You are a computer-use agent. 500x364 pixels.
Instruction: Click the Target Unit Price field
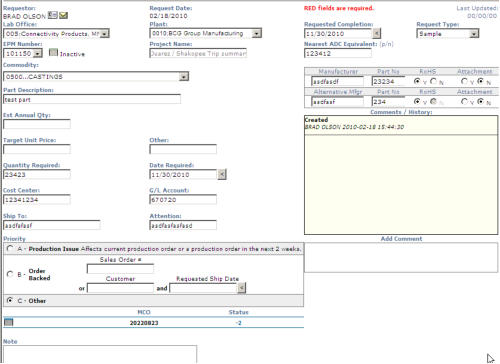pos(37,149)
